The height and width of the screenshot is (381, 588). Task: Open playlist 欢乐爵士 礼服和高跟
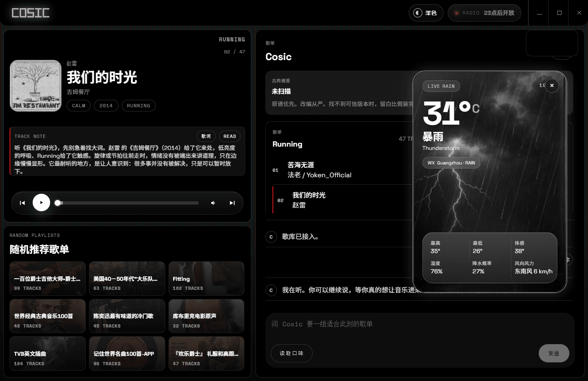(206, 354)
